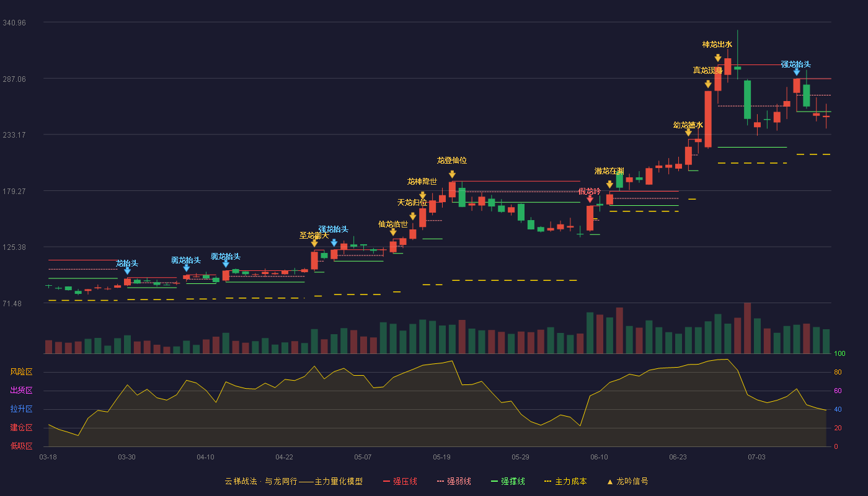868x496 pixels.
Task: Click the 神龙出水 signal label
Action: coord(717,45)
